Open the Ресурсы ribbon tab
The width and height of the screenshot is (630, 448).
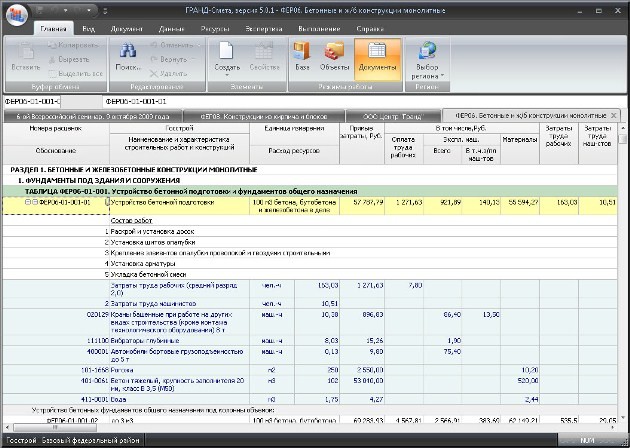(x=215, y=29)
